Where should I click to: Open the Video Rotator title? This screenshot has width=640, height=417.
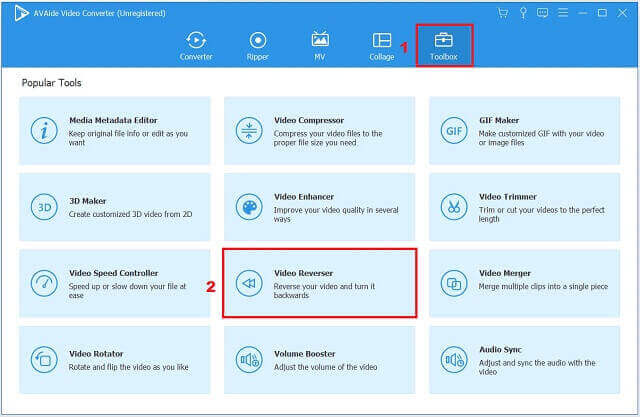pyautogui.click(x=96, y=354)
